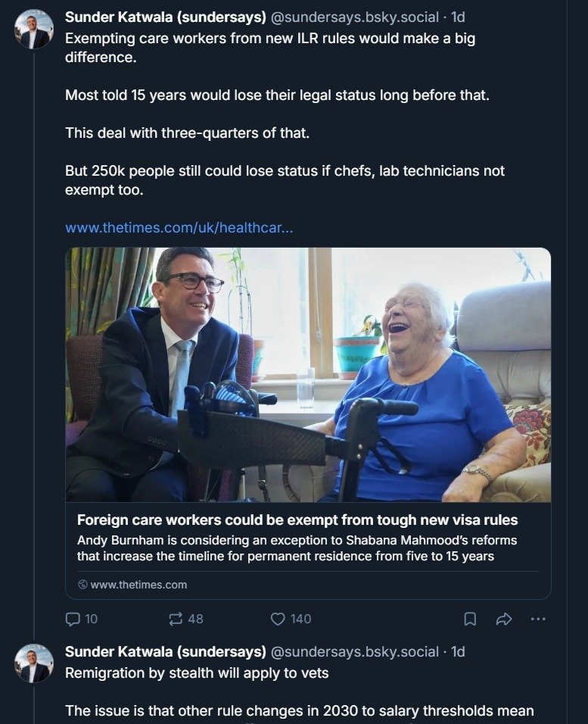
Task: Share the post via arrow icon
Action: tap(504, 619)
